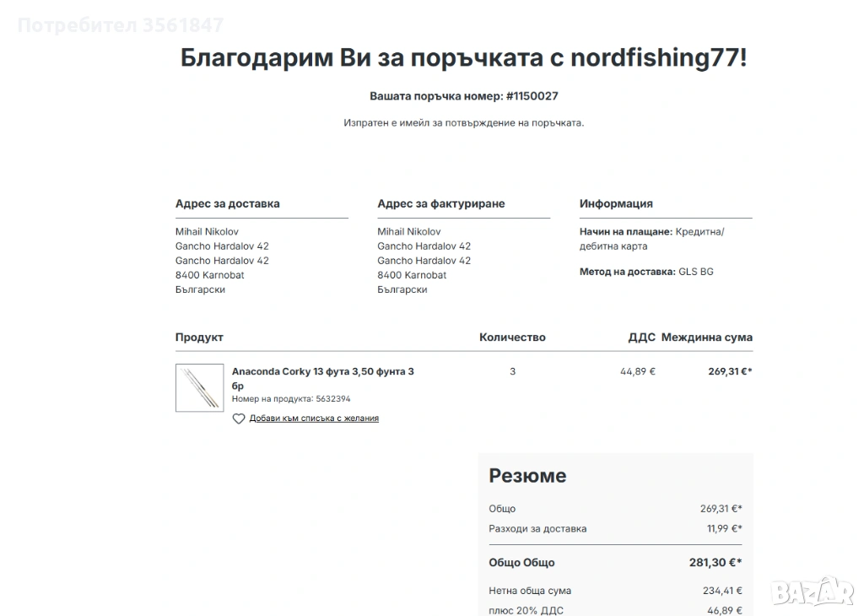Click the GLS BG delivery method text
This screenshot has width=864, height=616.
pyautogui.click(x=695, y=273)
